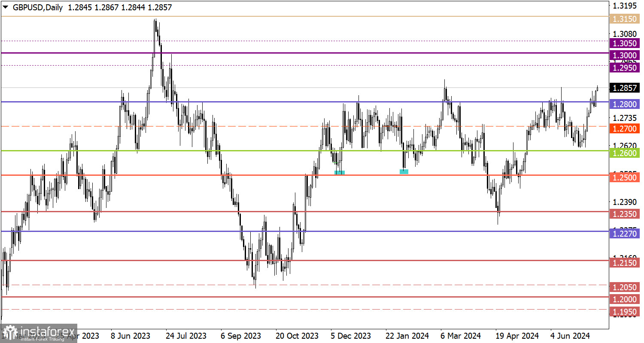Click the 1.2600 green price label
The image size is (644, 343).
pos(625,153)
